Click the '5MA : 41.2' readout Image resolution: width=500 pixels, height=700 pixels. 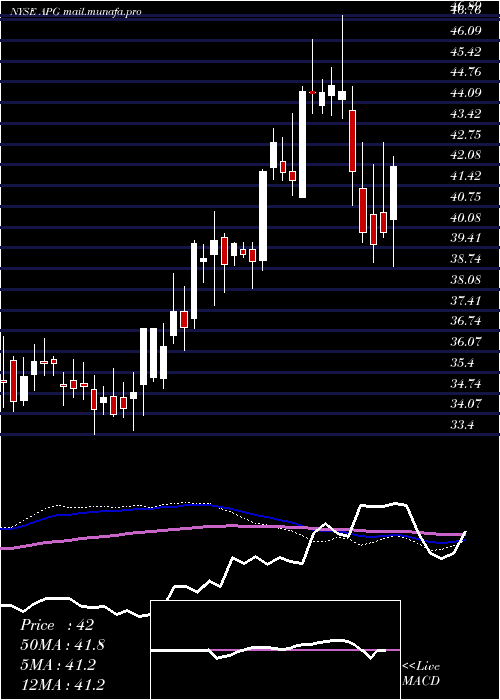point(58,665)
